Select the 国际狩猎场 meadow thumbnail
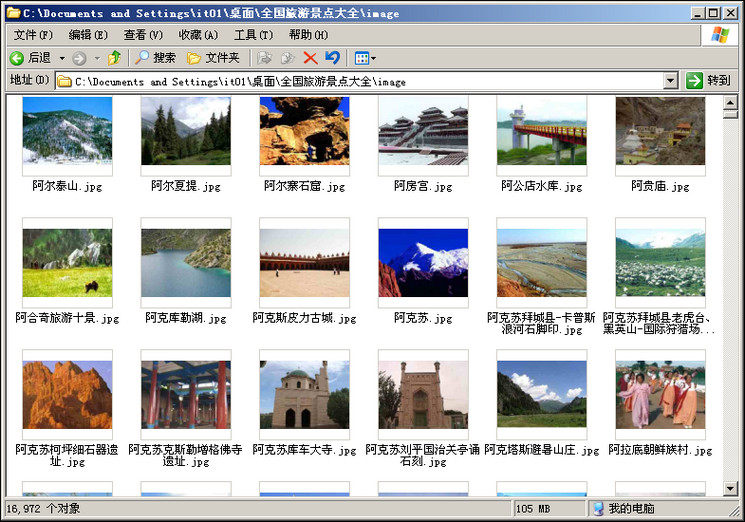745x522 pixels. pyautogui.click(x=660, y=263)
